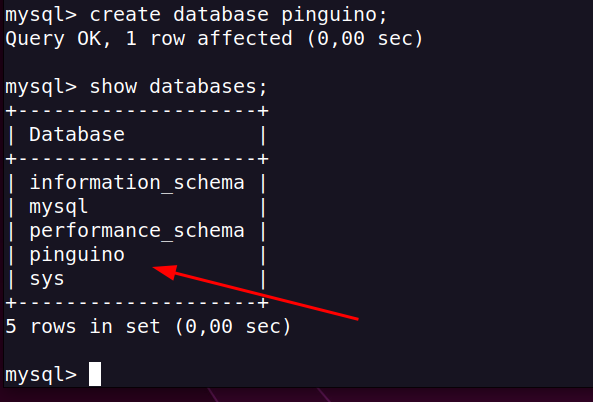Select the mysql row in database list
Viewport: 593px width, 402px height.
(137, 207)
